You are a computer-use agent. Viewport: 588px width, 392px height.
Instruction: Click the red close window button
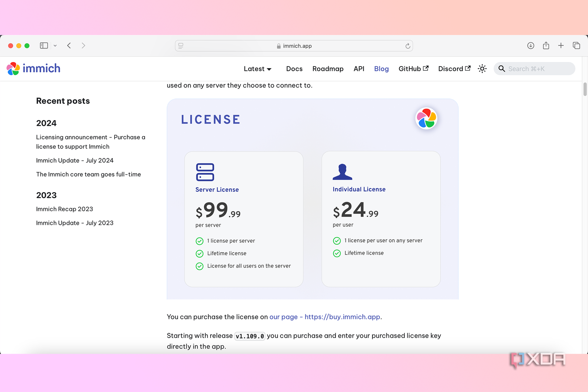pos(11,46)
